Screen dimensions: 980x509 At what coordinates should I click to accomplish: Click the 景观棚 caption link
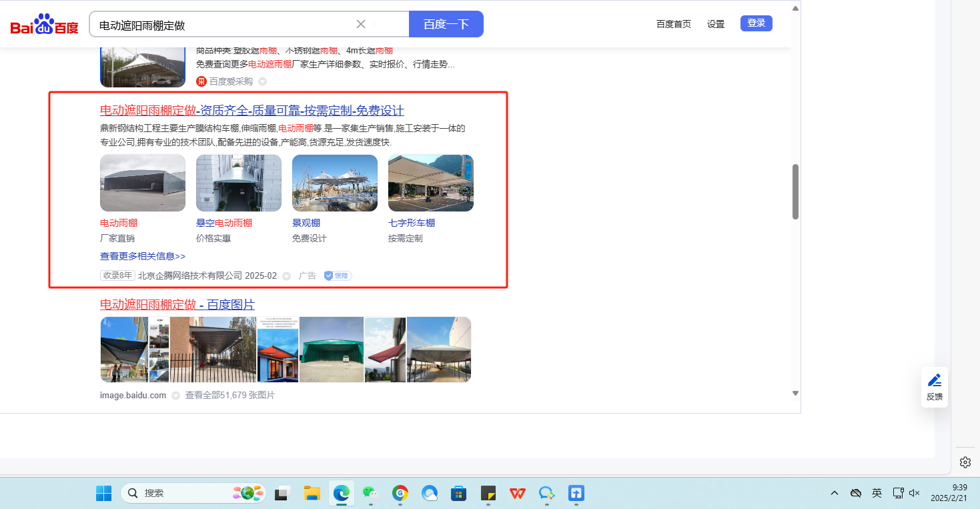306,223
